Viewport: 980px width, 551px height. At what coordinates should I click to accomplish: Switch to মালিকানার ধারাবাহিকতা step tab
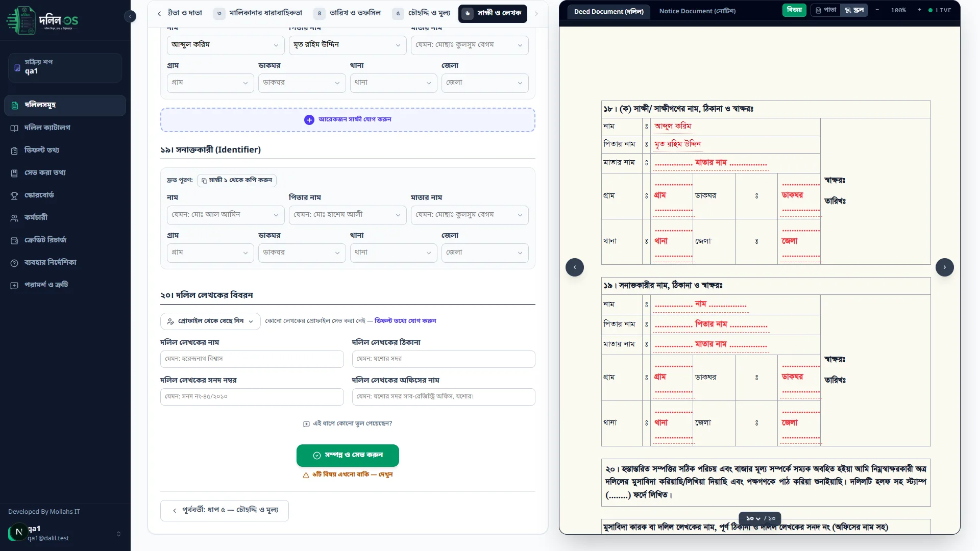258,13
